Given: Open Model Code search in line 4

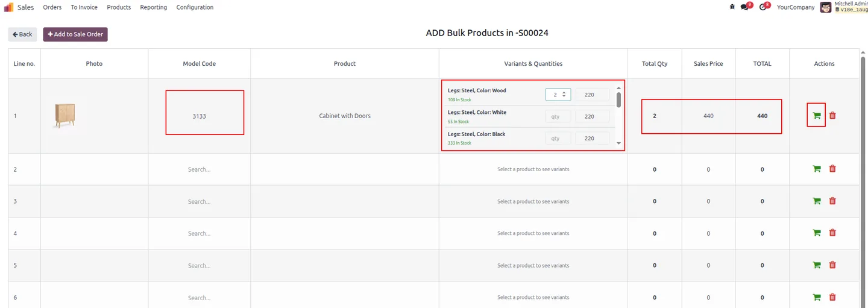Looking at the screenshot, I should (x=199, y=233).
